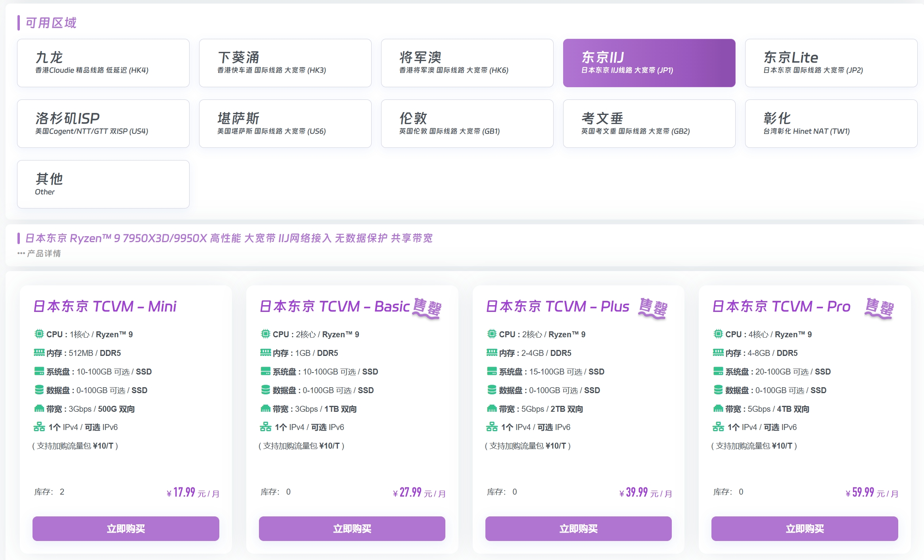
Task: Click the CPU chip icon in Mini plan
Action: [x=39, y=334]
